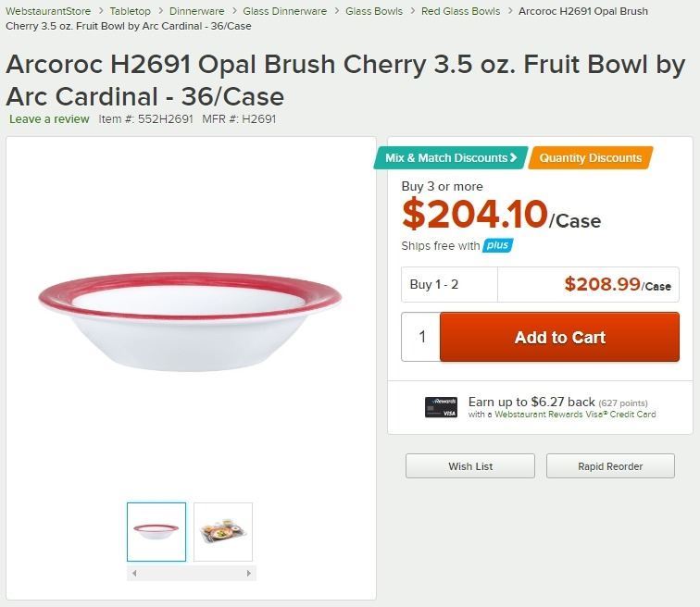Open the Glass Bowls breadcrumb
The width and height of the screenshot is (700, 607).
pos(374,11)
